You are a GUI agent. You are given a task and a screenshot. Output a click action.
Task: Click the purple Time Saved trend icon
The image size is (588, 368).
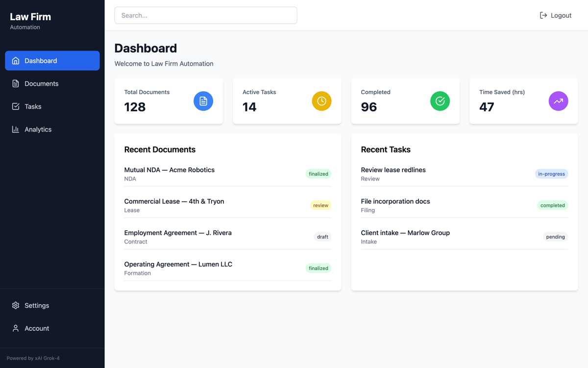coord(559,101)
